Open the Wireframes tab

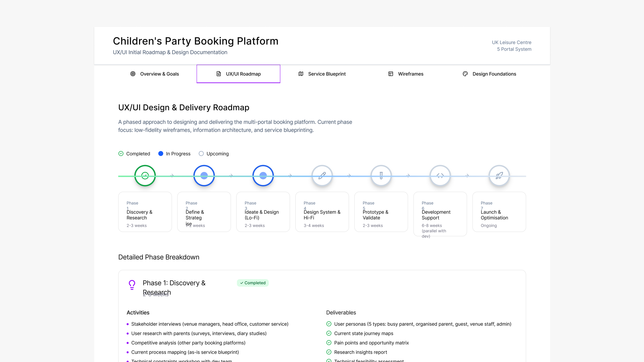pos(406,74)
